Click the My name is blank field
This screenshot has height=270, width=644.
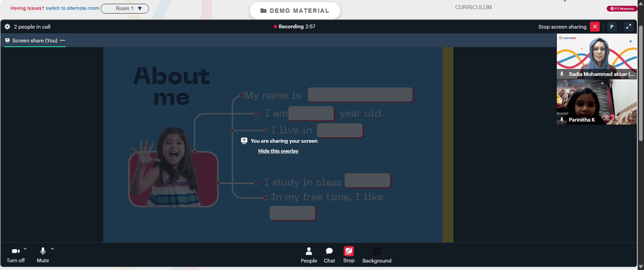(360, 95)
